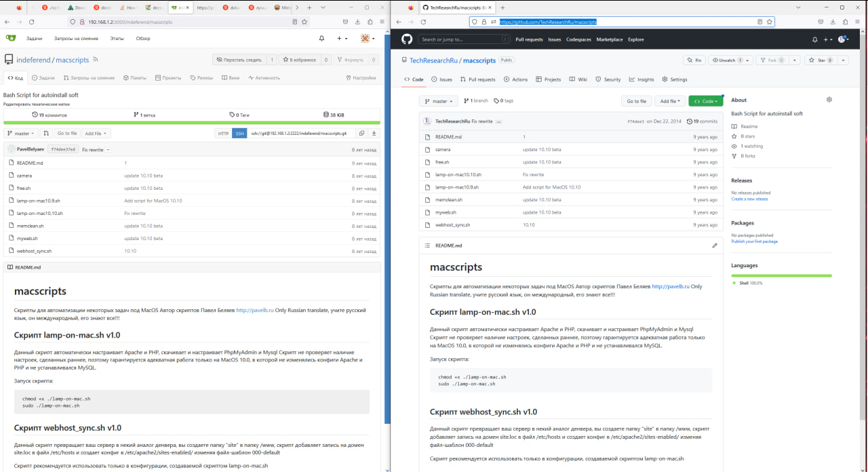Click the Gitea logo in the left window
Screen dimensions: 868x472
tap(11, 38)
